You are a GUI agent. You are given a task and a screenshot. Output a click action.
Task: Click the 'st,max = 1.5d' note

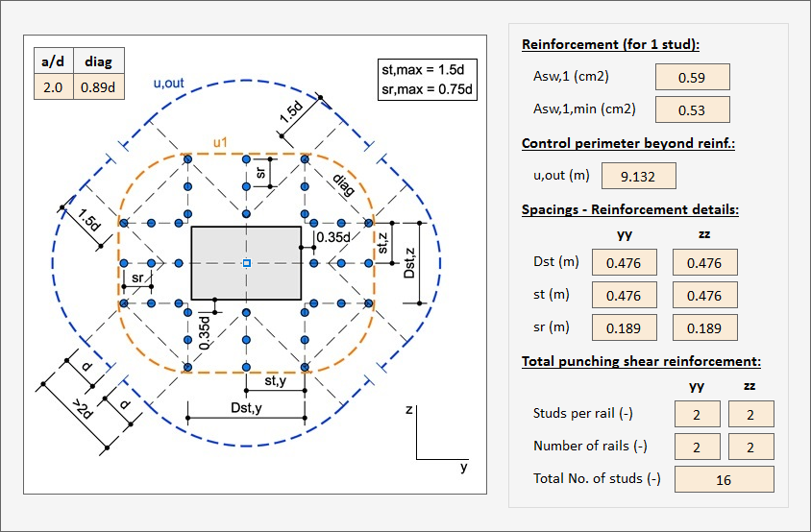tap(423, 70)
